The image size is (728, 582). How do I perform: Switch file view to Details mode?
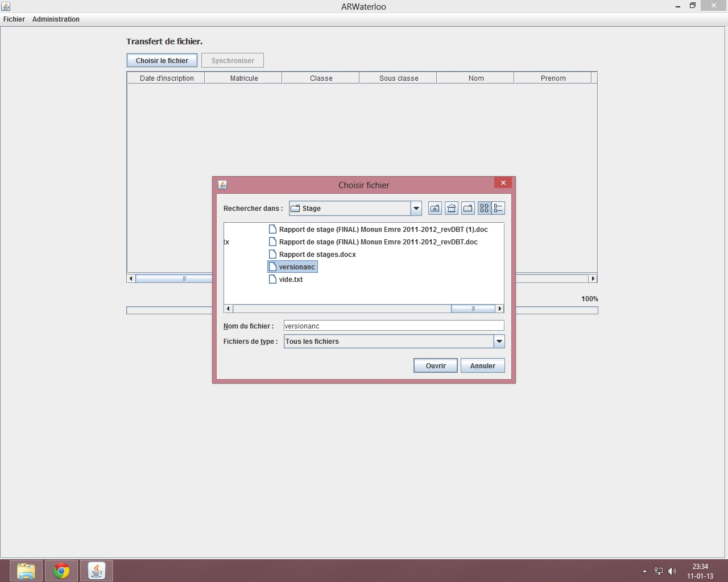click(498, 209)
